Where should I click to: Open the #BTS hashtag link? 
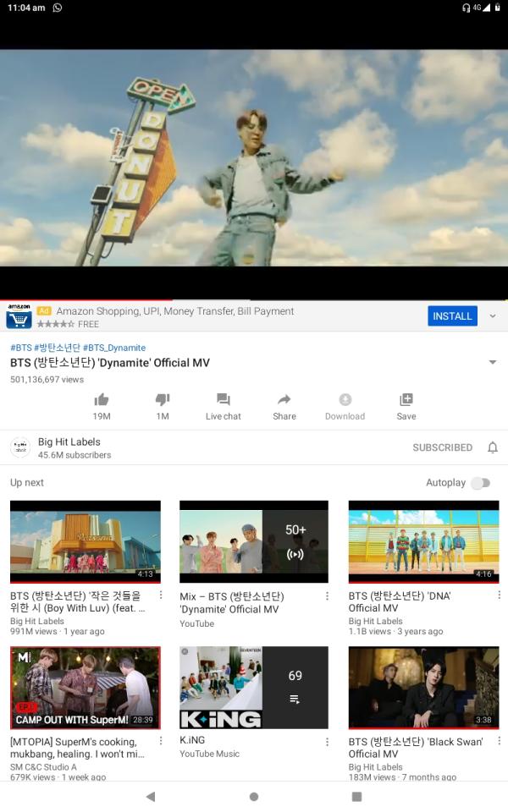click(21, 348)
